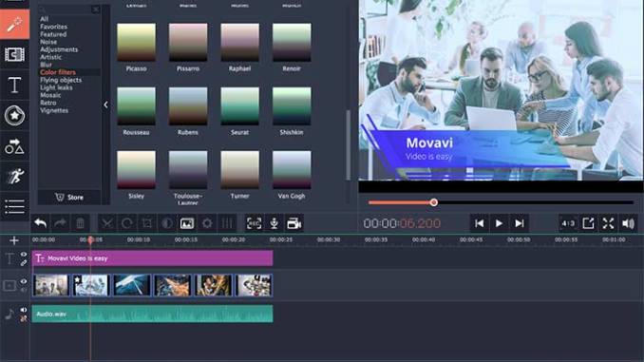Viewport: 644px width, 362px height.
Task: Select the Noise category
Action: coord(48,42)
